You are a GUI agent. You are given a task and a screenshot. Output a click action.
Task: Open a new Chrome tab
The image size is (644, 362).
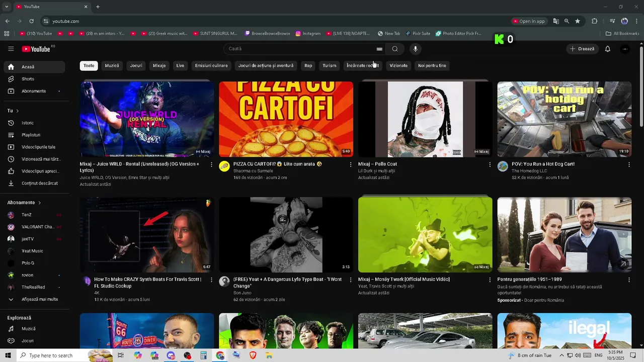click(x=98, y=7)
